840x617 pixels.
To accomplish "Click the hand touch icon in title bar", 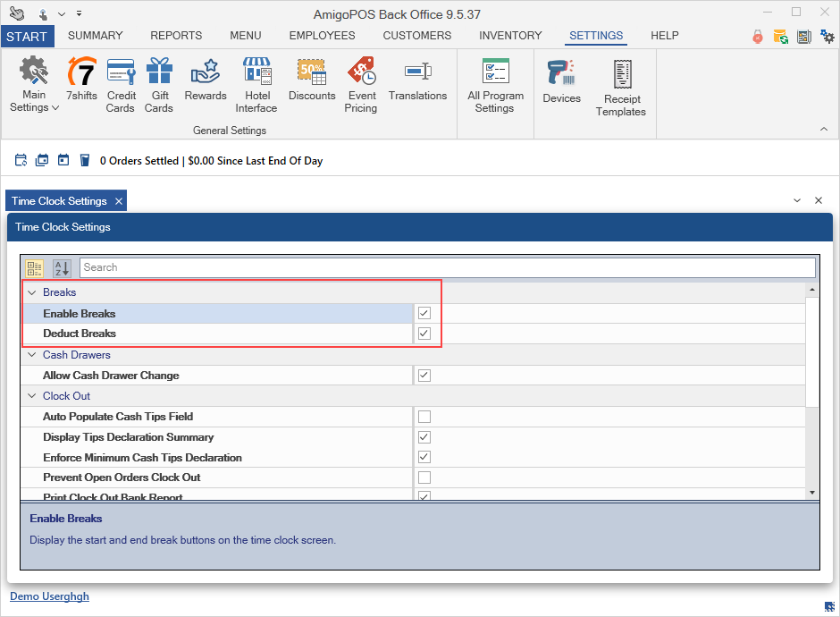I will pos(43,14).
